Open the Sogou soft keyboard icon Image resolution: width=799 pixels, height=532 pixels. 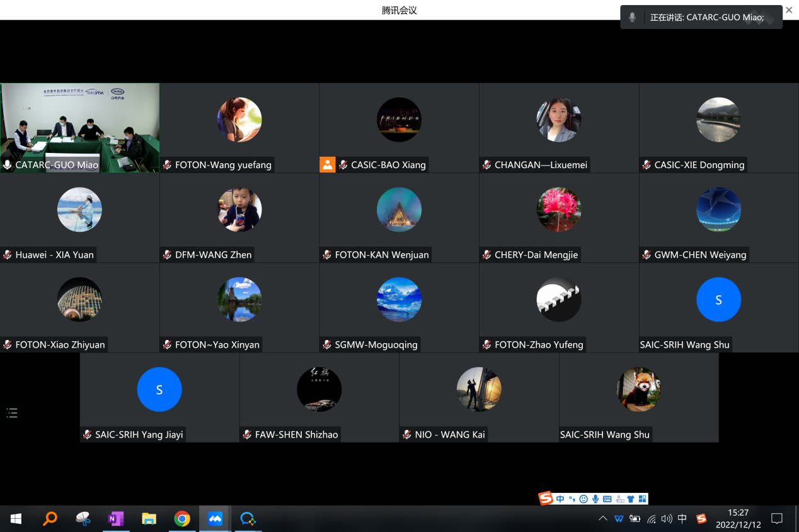coord(607,499)
